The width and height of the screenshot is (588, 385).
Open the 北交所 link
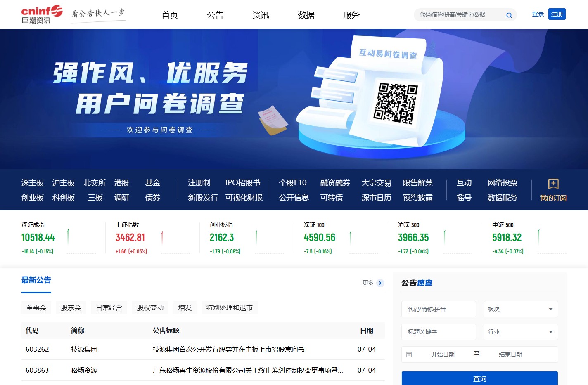(95, 183)
